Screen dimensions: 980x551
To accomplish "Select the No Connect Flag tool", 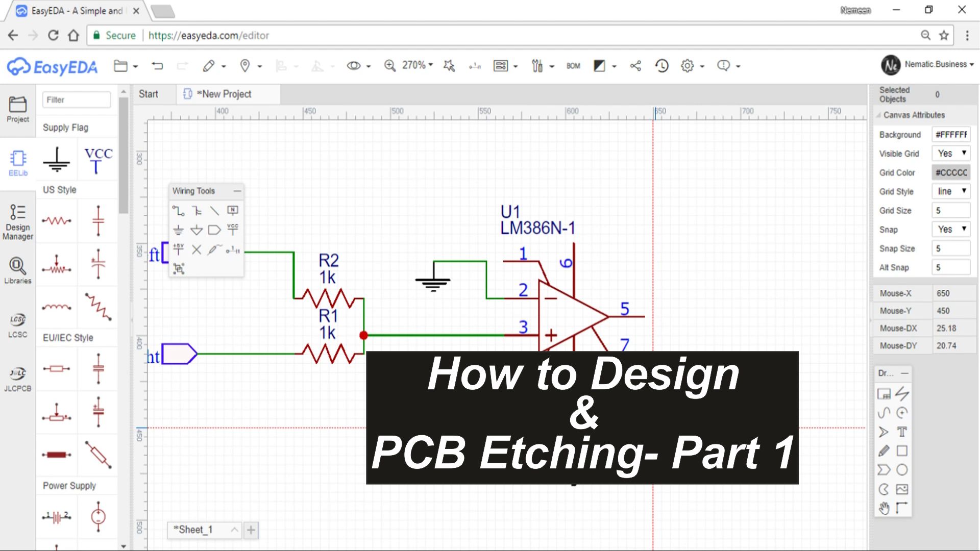I will click(197, 249).
